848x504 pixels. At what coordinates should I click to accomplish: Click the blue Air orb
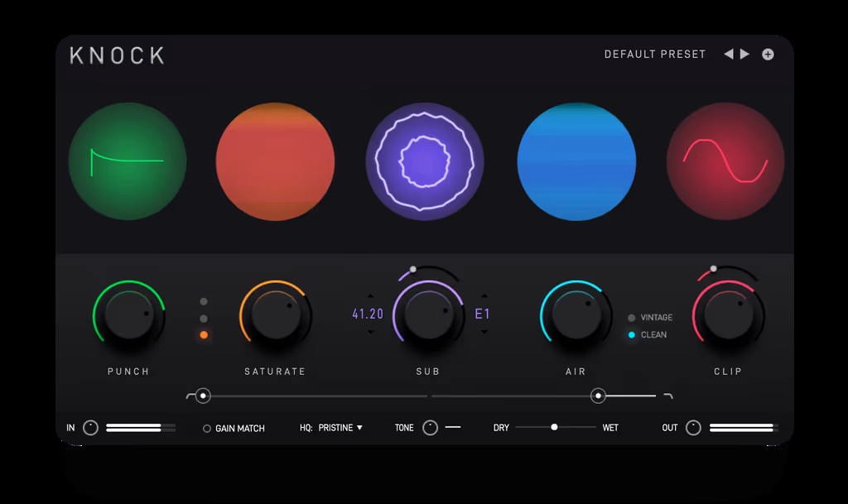tap(576, 161)
